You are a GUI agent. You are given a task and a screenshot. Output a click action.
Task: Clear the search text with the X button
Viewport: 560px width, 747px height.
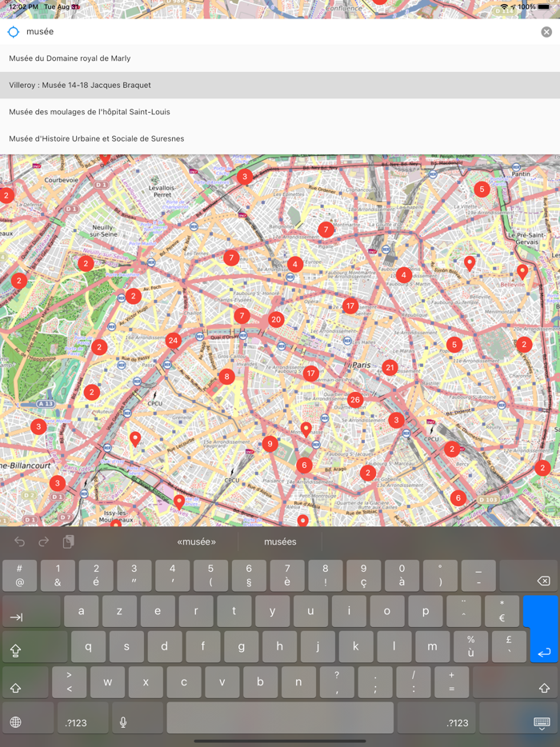[546, 32]
